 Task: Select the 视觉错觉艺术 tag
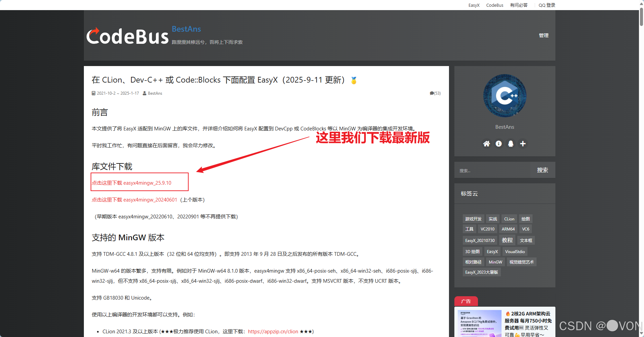[522, 262]
